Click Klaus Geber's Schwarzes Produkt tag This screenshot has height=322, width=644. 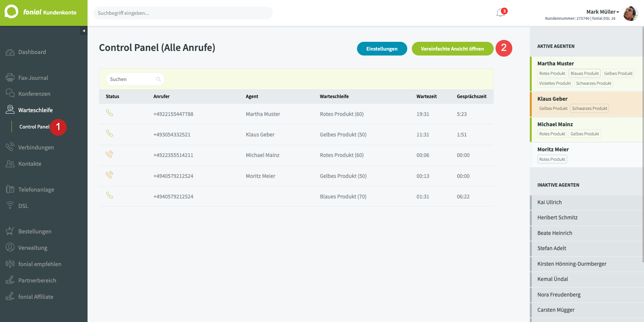click(590, 108)
